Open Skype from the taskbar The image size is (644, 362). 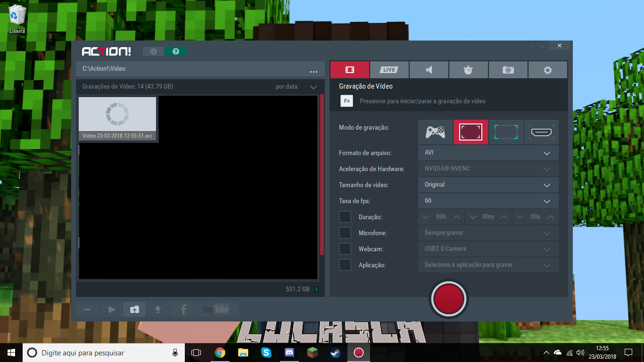[x=266, y=353]
